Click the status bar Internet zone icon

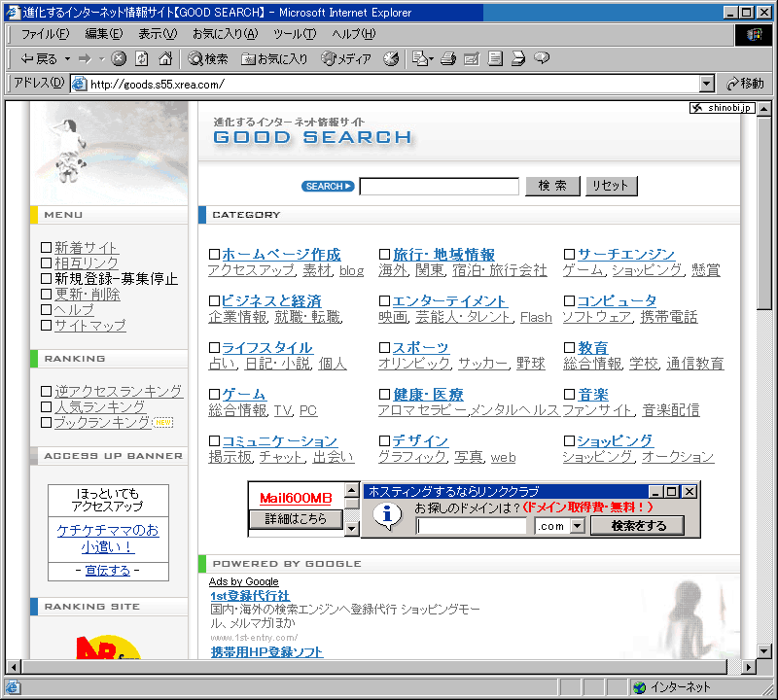coord(639,687)
